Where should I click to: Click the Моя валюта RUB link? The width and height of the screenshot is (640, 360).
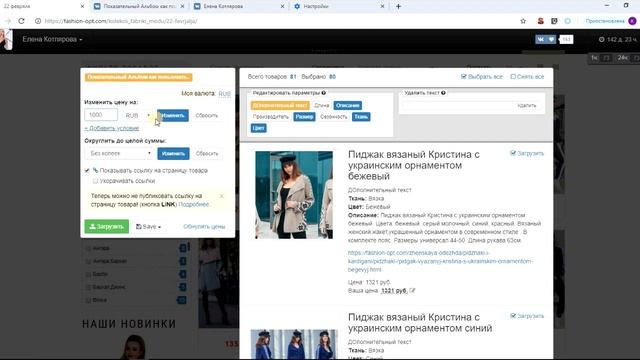tap(224, 94)
